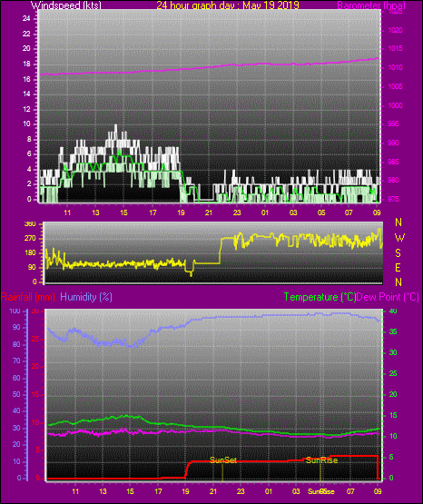
Task: Click the Barometer (hpa) axis title
Action: click(x=371, y=5)
